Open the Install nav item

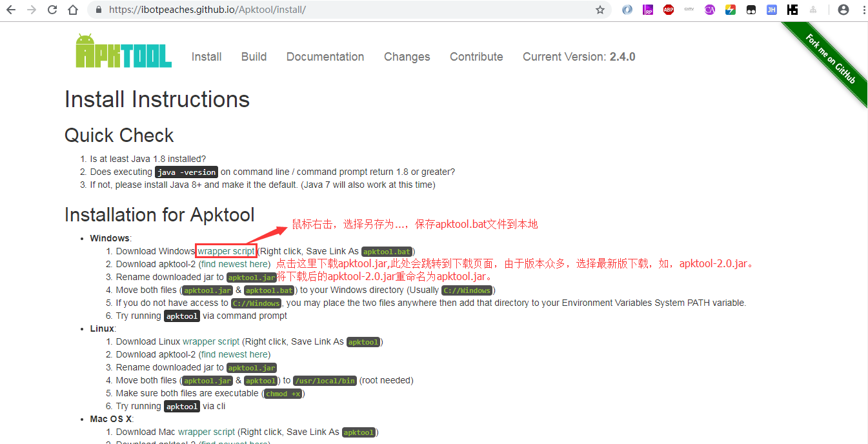pos(207,57)
